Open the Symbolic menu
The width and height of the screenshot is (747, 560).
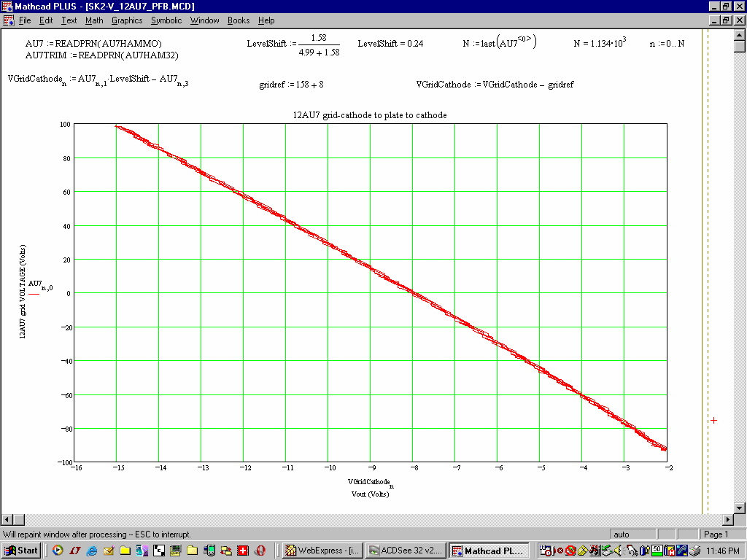click(x=166, y=20)
